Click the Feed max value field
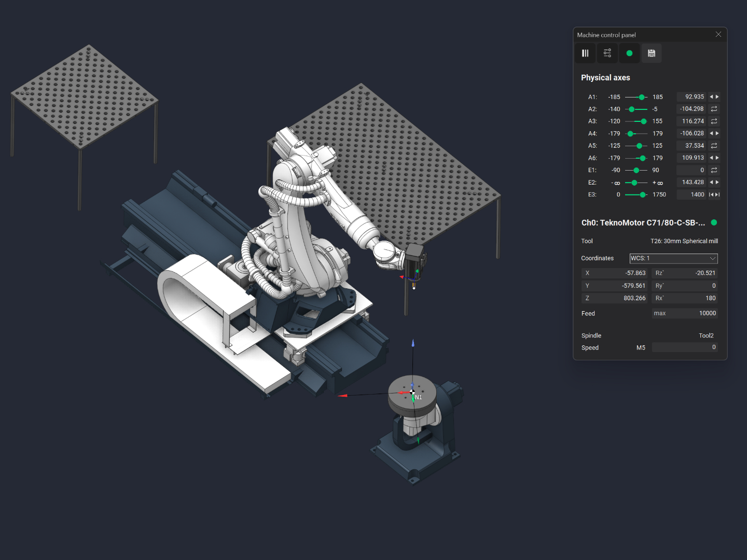The height and width of the screenshot is (560, 747). [685, 313]
